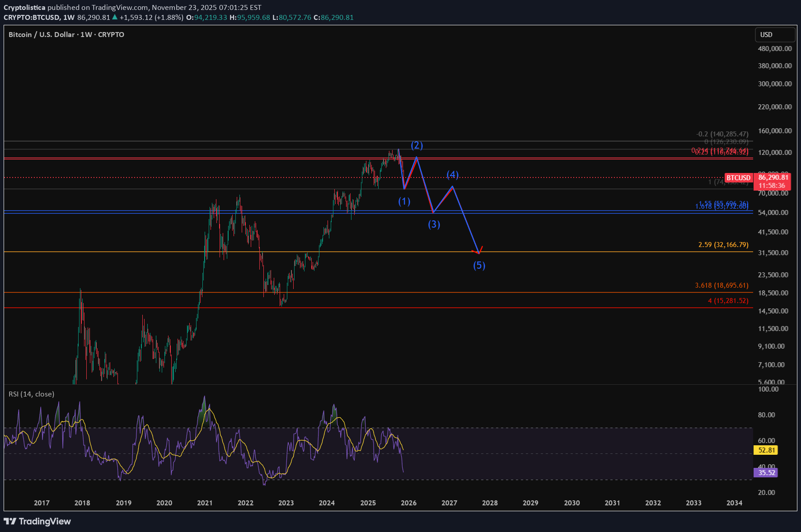Select the wave (1) label marker
This screenshot has width=801, height=532.
(404, 201)
